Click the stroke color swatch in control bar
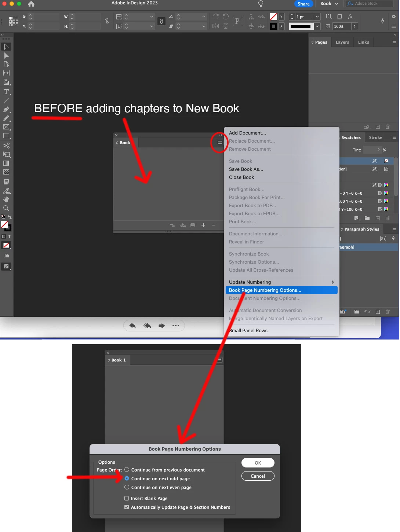The image size is (400, 532). pos(274,26)
